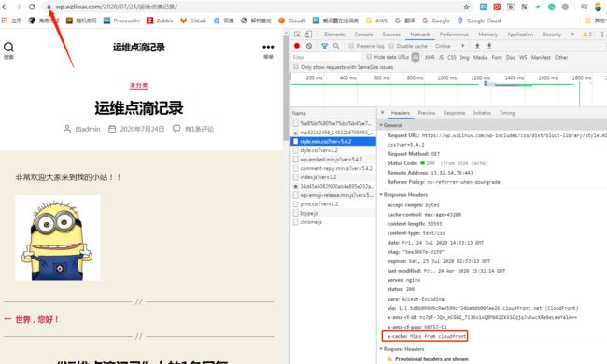Open the Online throttling dropdown
This screenshot has height=364, width=607.
450,46
